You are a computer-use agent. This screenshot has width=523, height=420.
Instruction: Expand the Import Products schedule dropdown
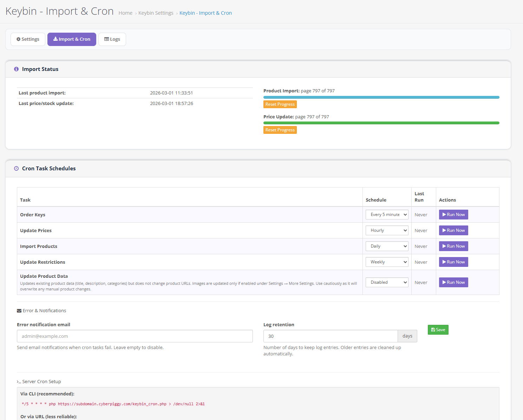tap(387, 246)
